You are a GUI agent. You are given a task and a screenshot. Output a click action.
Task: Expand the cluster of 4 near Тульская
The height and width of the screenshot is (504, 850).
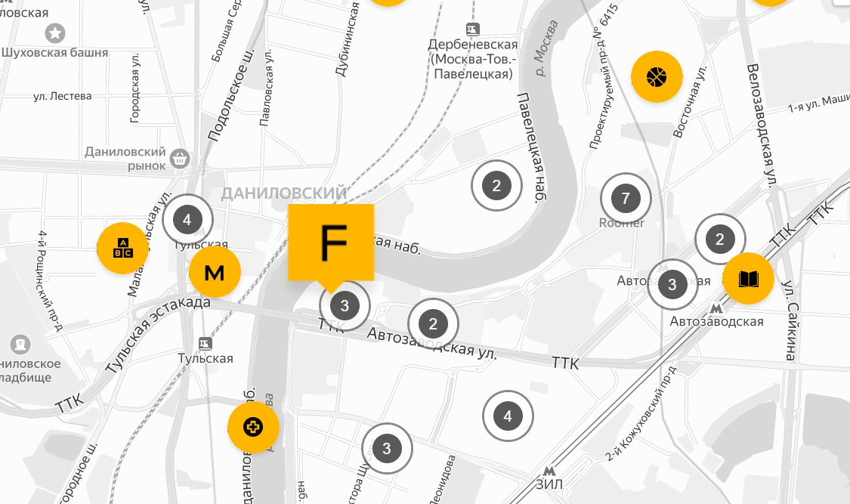[x=187, y=219]
